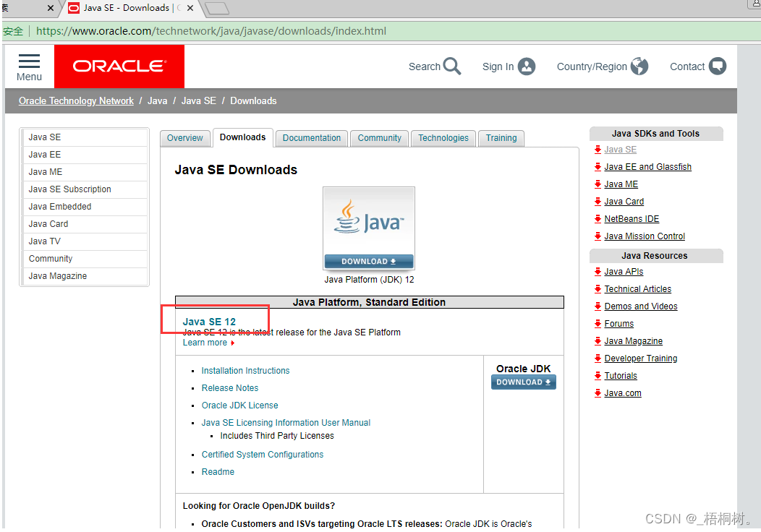Click the Contact chat bubble icon
Image resolution: width=761 pixels, height=532 pixels.
[x=717, y=66]
